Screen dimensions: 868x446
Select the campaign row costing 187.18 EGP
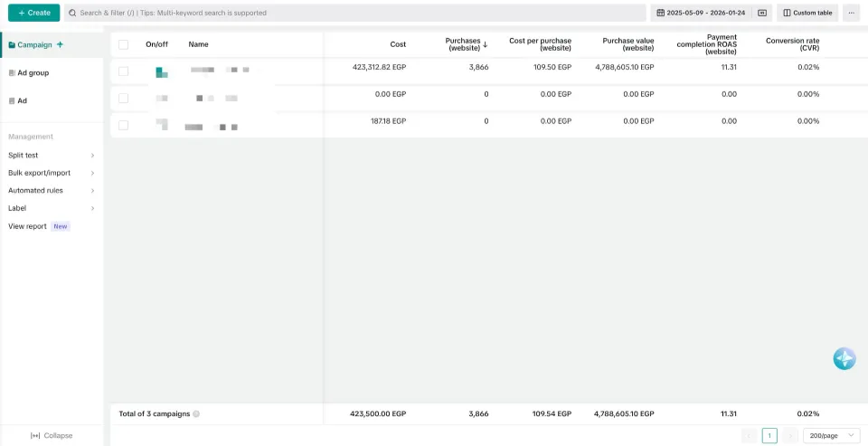click(124, 125)
